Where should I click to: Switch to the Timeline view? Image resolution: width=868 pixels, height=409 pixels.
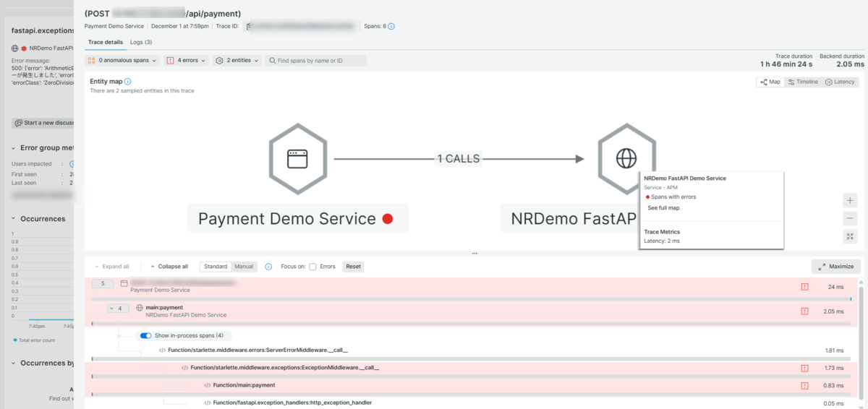click(803, 82)
